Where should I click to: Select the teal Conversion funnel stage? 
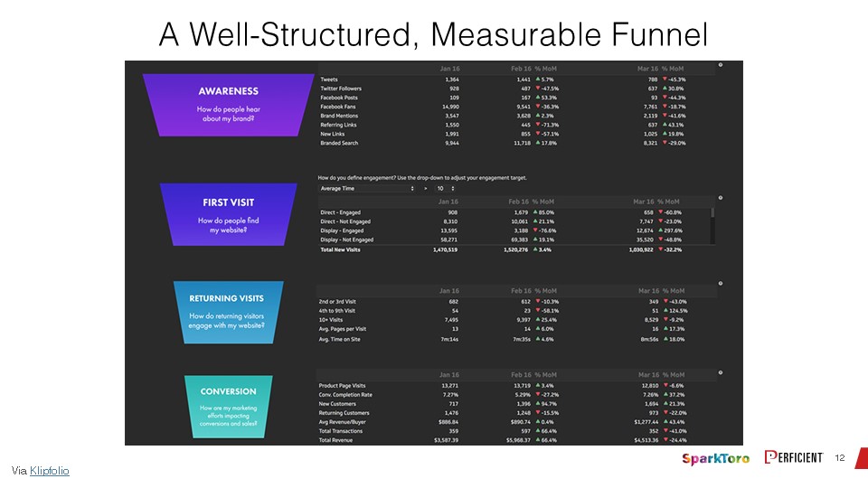click(228, 407)
